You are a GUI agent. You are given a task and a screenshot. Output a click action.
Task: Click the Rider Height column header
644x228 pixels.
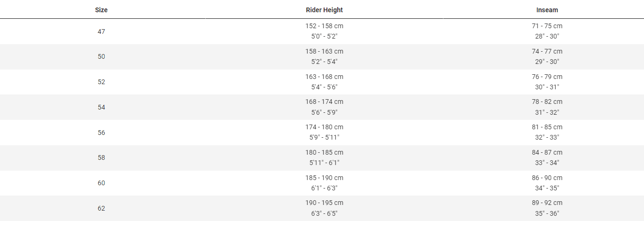324,10
